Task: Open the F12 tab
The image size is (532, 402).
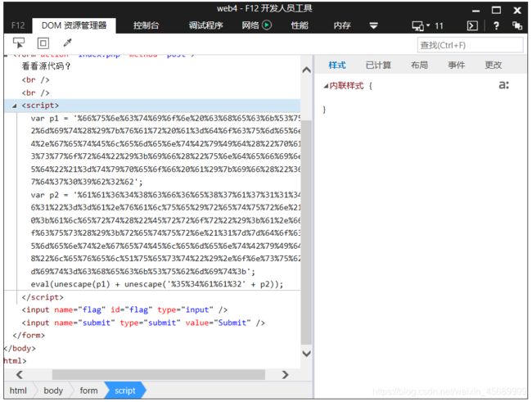Action: click(x=18, y=25)
